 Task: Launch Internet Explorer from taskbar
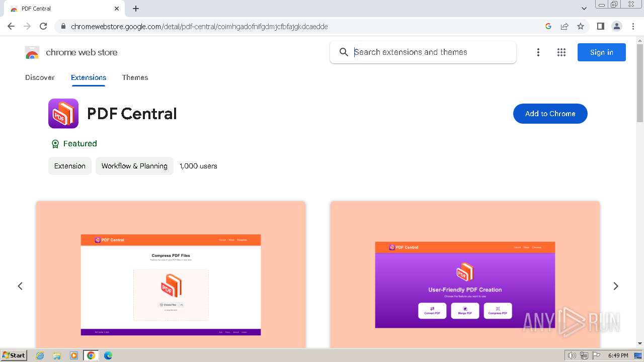click(x=40, y=355)
